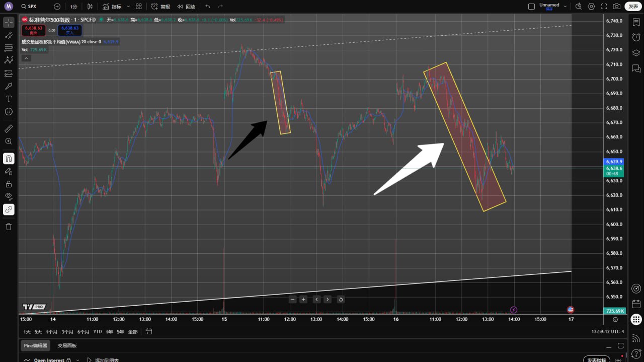Open the Pine编辑器 tab
Viewport: 644px width, 362px height.
35,345
